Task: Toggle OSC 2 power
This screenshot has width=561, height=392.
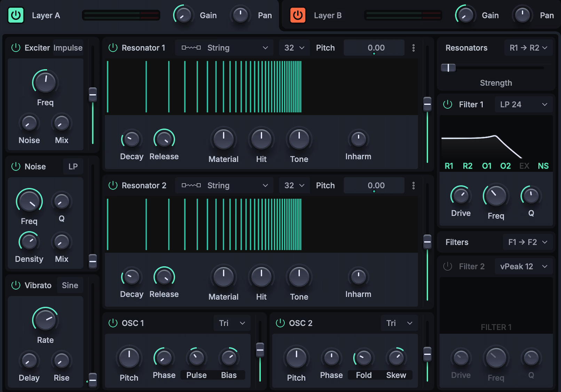Action: (x=280, y=323)
